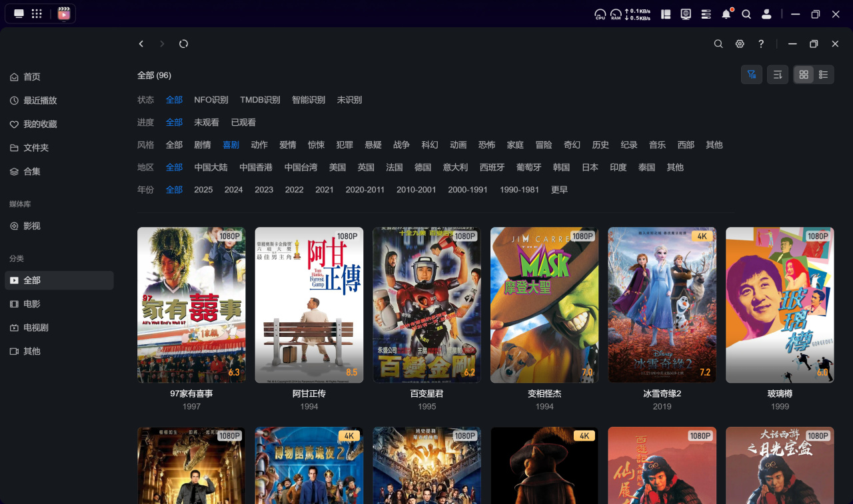Show only 已观看 items
853x504 pixels.
point(243,123)
